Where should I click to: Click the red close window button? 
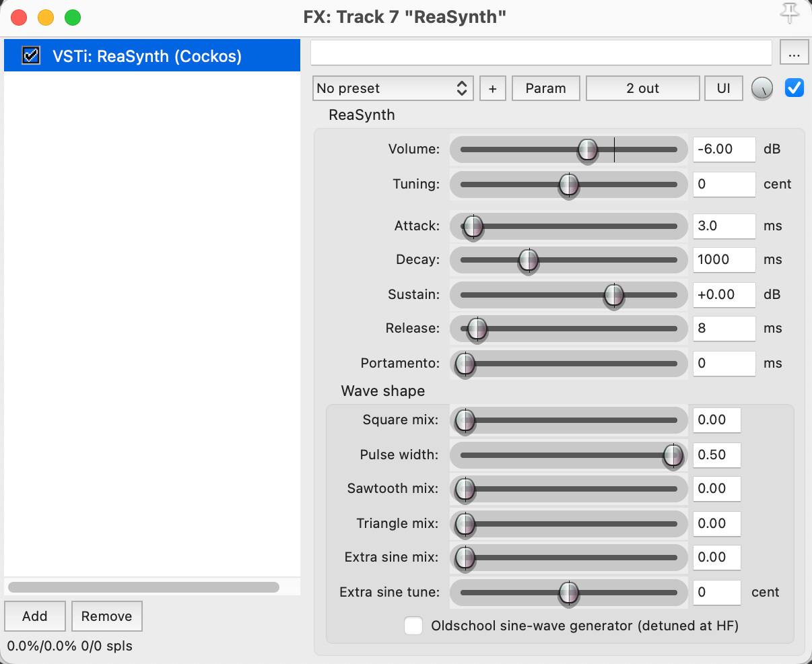(19, 18)
